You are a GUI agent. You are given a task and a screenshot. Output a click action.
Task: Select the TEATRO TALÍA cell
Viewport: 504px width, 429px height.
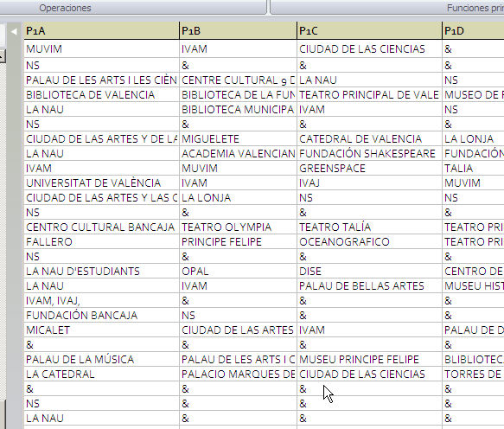click(370, 227)
